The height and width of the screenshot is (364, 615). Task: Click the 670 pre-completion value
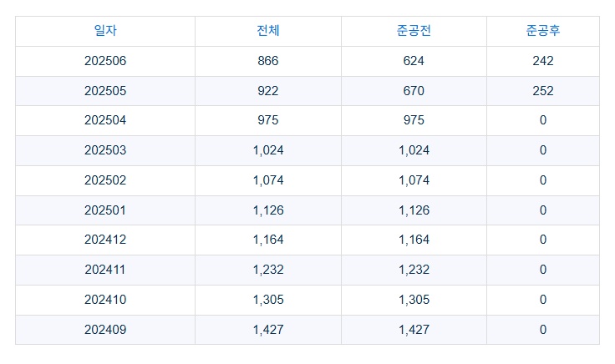coord(414,91)
